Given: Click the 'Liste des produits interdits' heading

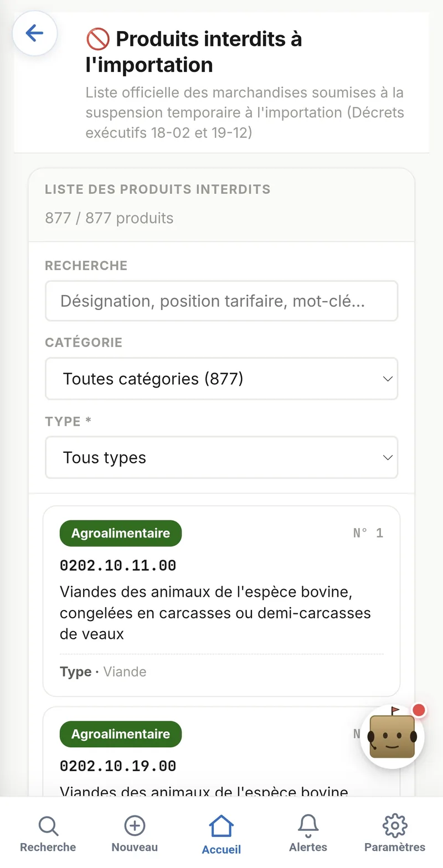Looking at the screenshot, I should click(158, 189).
